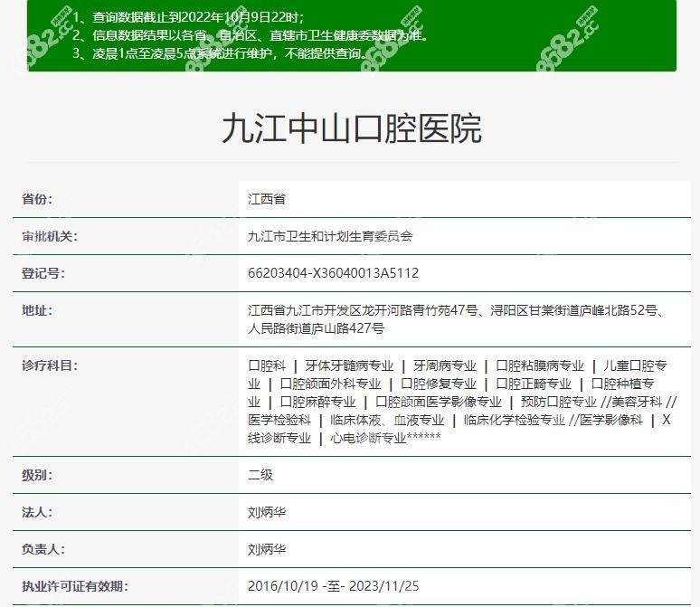Click the 口腔修复专业 entry

(438, 384)
